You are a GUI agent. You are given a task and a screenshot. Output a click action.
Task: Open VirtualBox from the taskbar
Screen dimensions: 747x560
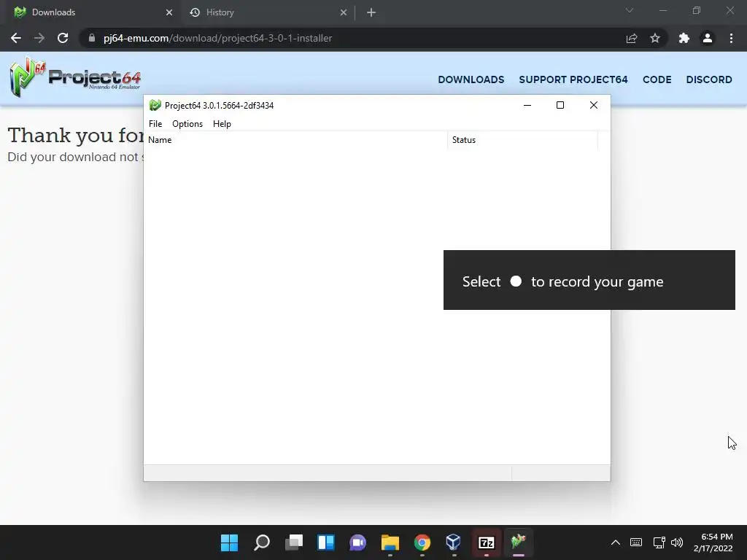[454, 542]
